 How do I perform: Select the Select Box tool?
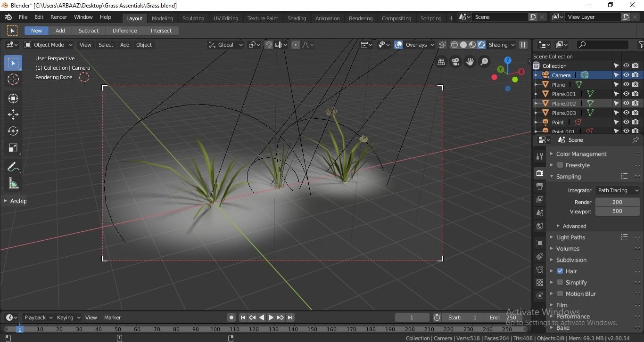point(13,63)
